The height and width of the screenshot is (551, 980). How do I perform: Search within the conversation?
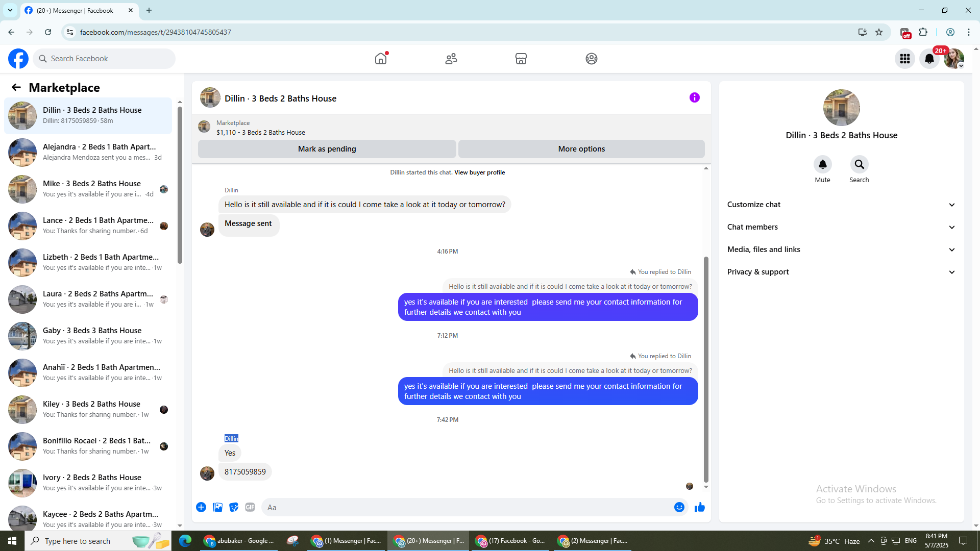(859, 165)
